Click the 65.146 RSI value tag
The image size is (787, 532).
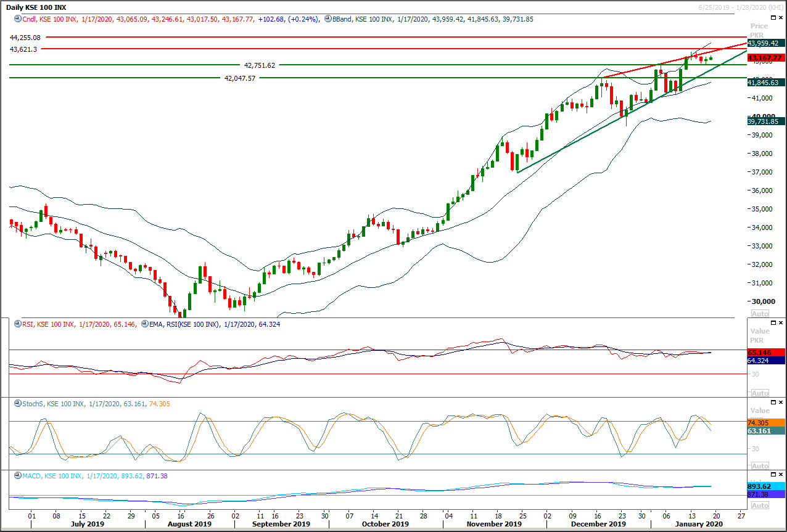pyautogui.click(x=767, y=353)
